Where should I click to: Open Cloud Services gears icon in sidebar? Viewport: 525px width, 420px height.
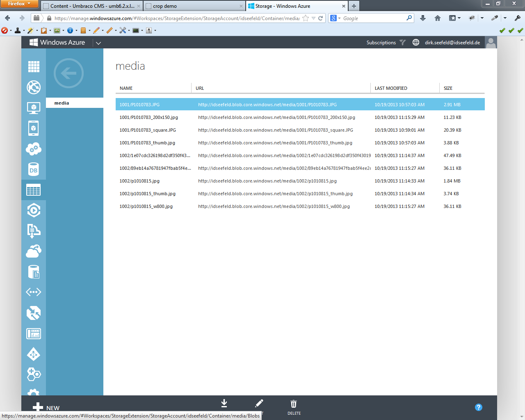(x=34, y=148)
